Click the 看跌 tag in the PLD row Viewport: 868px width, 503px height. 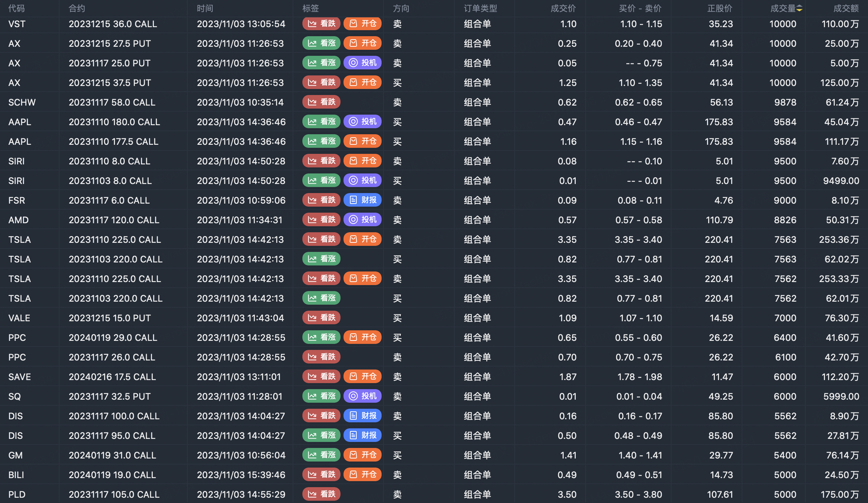(x=321, y=494)
